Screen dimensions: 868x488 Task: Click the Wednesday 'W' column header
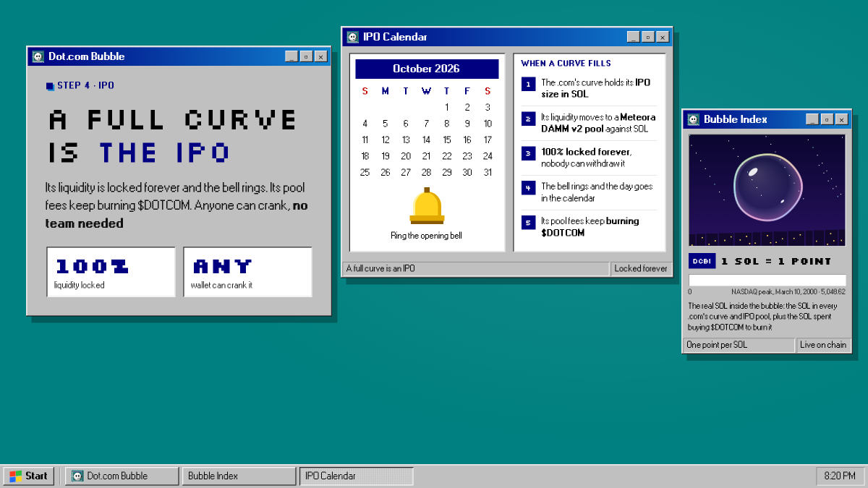pos(426,91)
